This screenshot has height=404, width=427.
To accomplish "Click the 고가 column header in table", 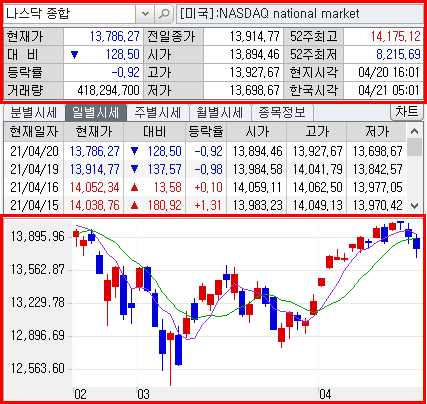I will (x=317, y=132).
